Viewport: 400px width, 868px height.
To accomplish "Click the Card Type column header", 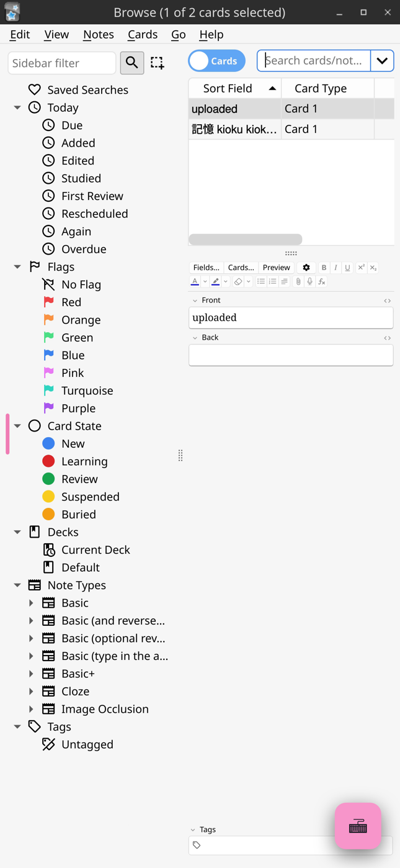I will pos(327,88).
